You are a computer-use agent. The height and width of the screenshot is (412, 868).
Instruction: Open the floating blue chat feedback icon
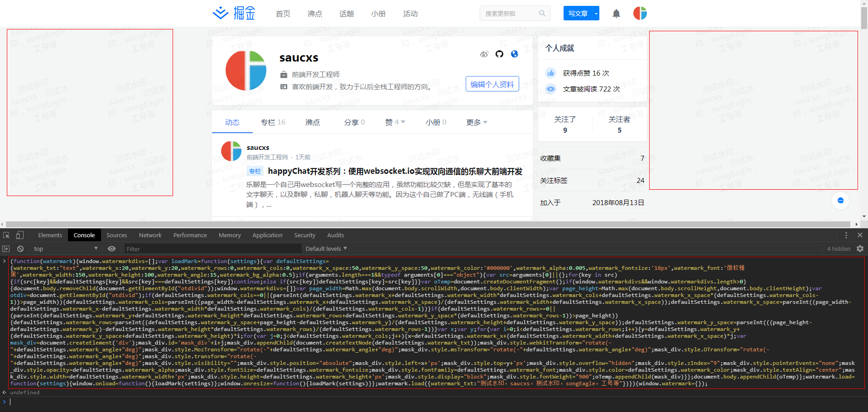[840, 201]
